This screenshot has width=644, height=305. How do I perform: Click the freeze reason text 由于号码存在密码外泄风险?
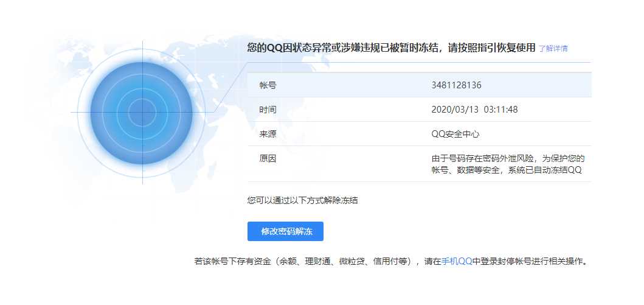[x=483, y=159]
